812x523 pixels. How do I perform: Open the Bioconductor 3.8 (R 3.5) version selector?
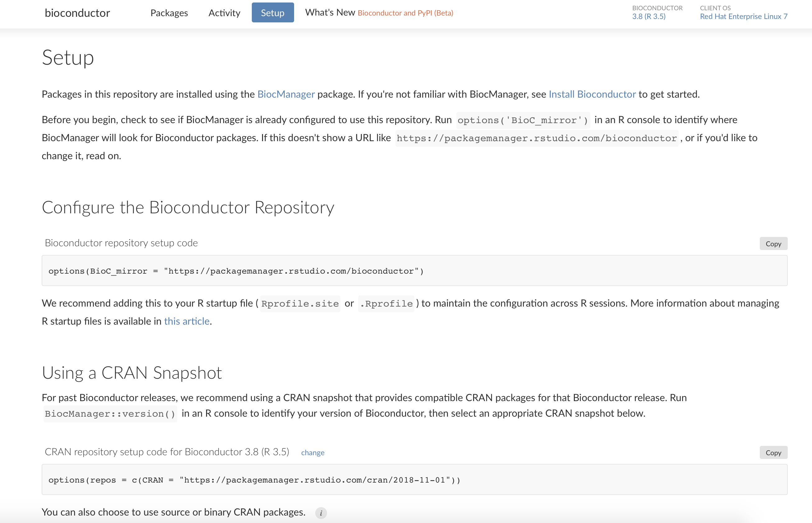click(x=648, y=16)
